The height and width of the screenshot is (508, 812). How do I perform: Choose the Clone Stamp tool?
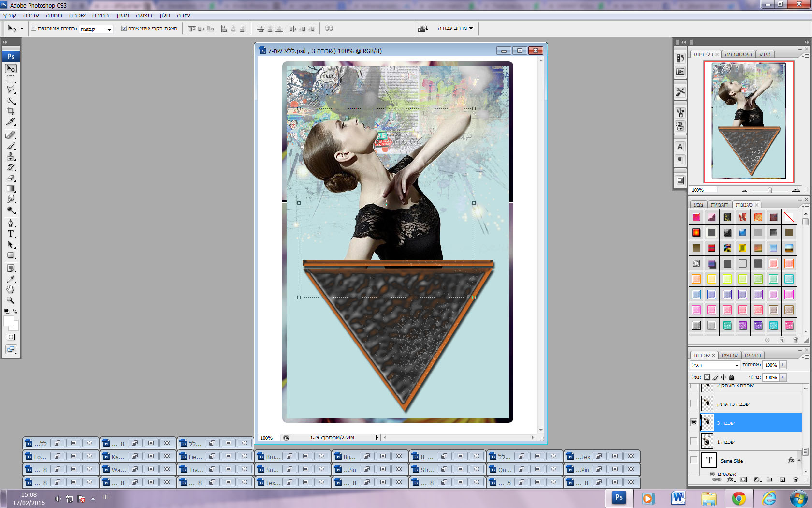point(11,157)
